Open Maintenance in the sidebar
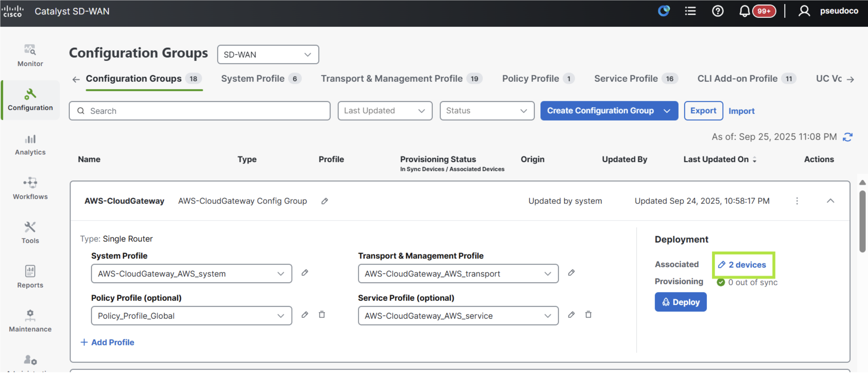The height and width of the screenshot is (373, 868). click(x=30, y=321)
